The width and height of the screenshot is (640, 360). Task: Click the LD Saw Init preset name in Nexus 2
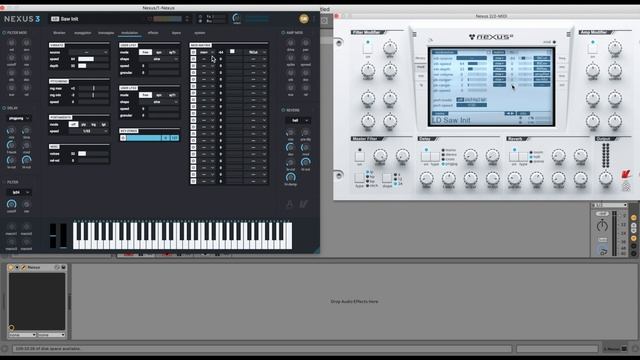click(451, 120)
